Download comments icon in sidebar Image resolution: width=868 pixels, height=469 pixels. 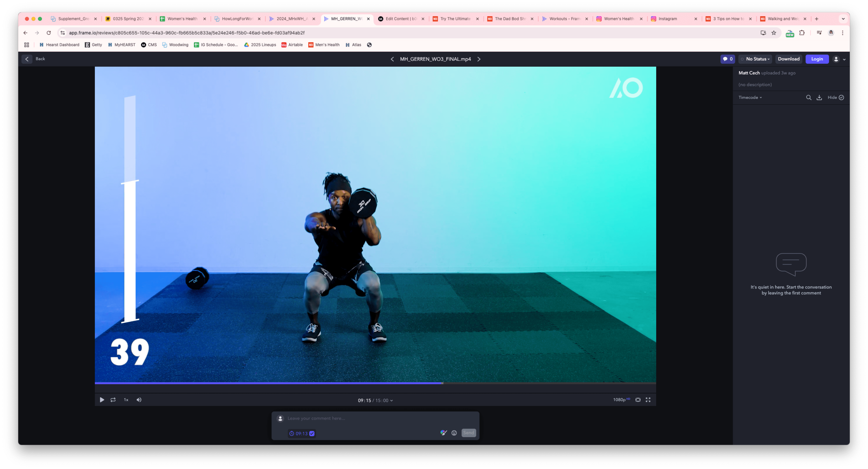(819, 98)
